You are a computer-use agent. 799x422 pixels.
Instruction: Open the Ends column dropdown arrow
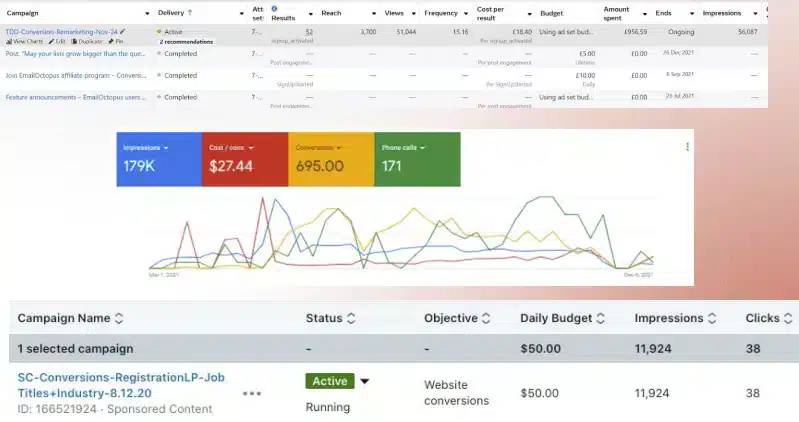[x=691, y=14]
